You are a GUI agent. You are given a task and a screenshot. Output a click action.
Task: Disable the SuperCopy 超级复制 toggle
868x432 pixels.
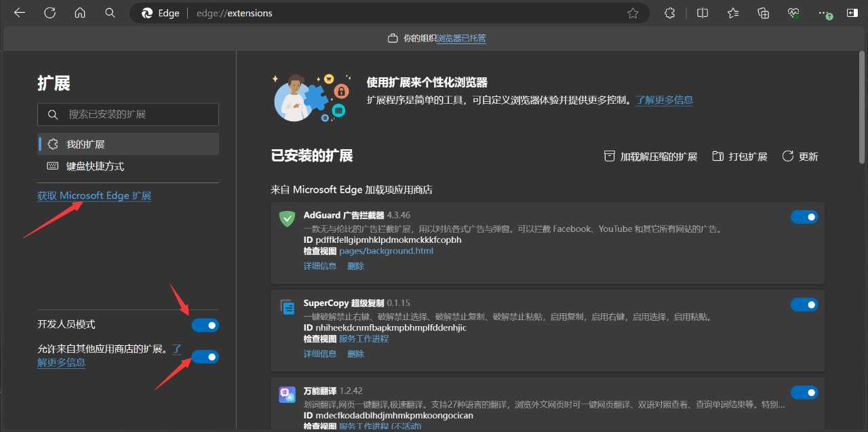click(x=804, y=305)
